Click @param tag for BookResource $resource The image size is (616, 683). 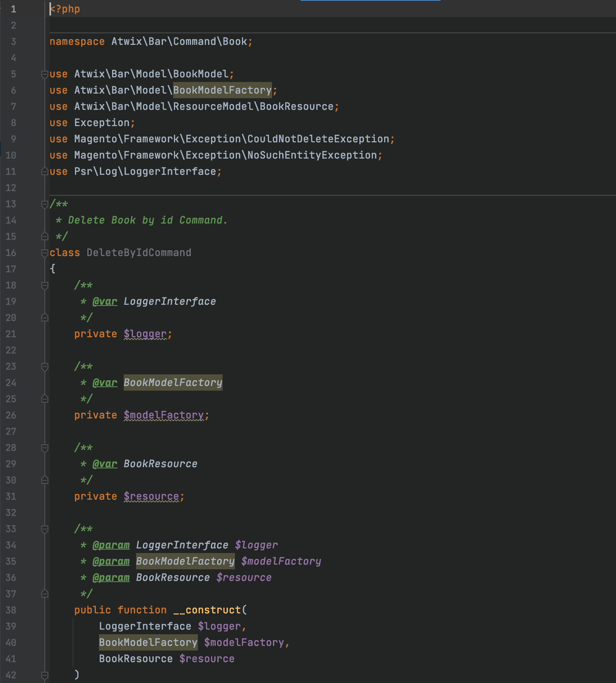click(x=111, y=577)
